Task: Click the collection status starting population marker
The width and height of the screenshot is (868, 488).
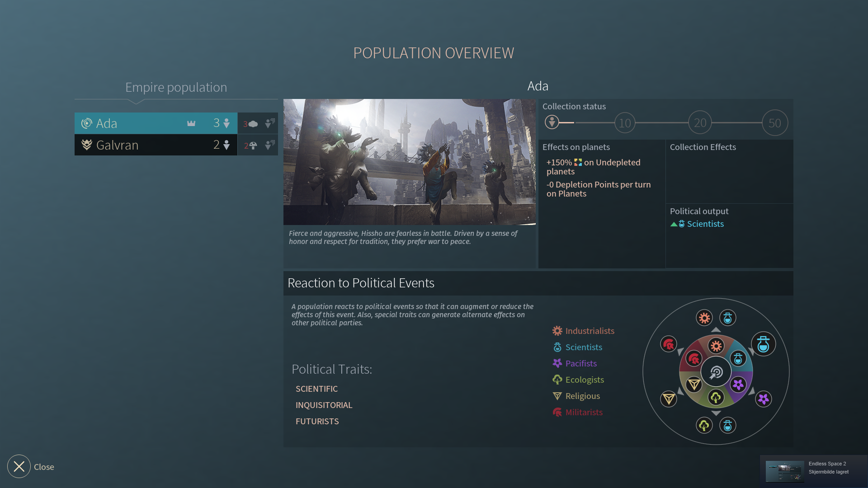Action: tap(552, 122)
